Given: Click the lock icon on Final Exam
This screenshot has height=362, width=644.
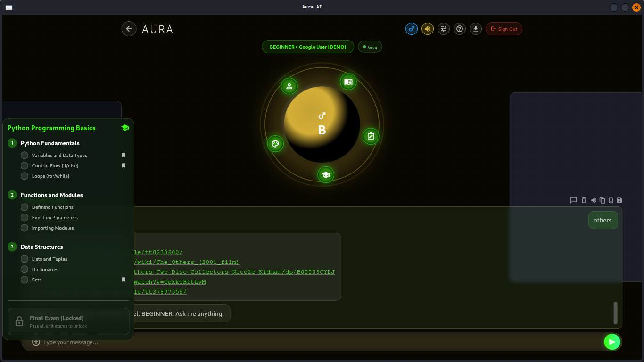Looking at the screenshot, I should (x=19, y=321).
